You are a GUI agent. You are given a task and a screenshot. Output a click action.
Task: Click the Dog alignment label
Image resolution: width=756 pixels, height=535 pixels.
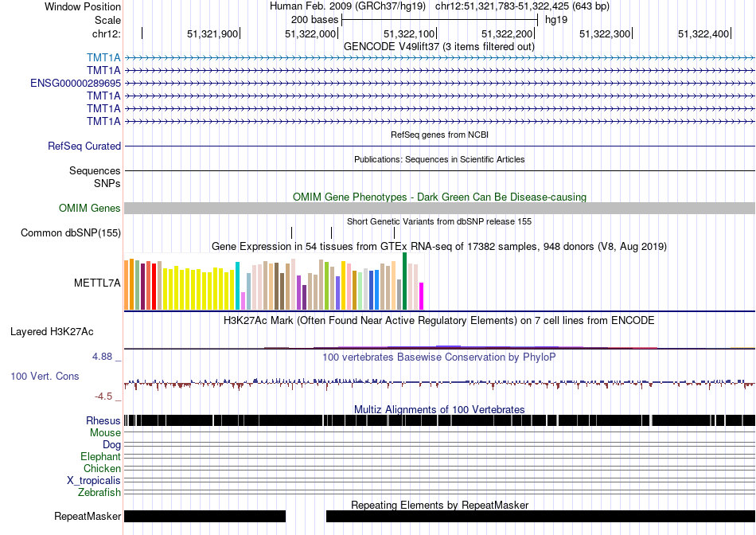(x=111, y=445)
